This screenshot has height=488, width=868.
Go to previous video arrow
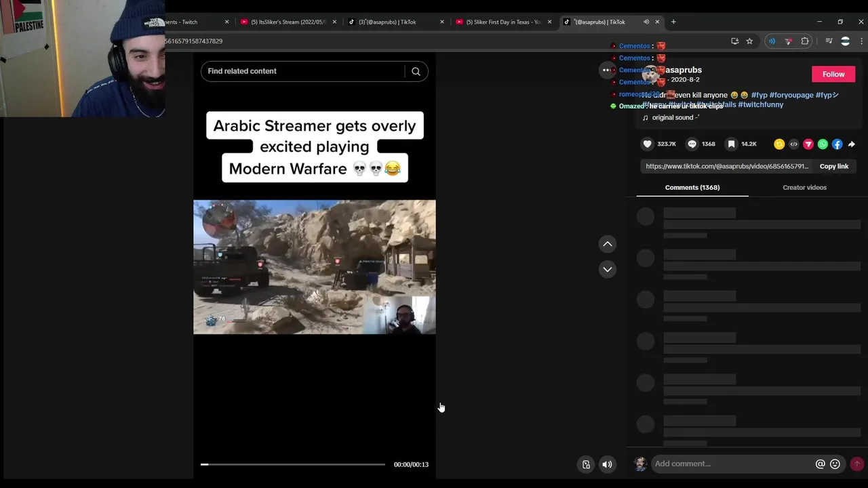[608, 244]
